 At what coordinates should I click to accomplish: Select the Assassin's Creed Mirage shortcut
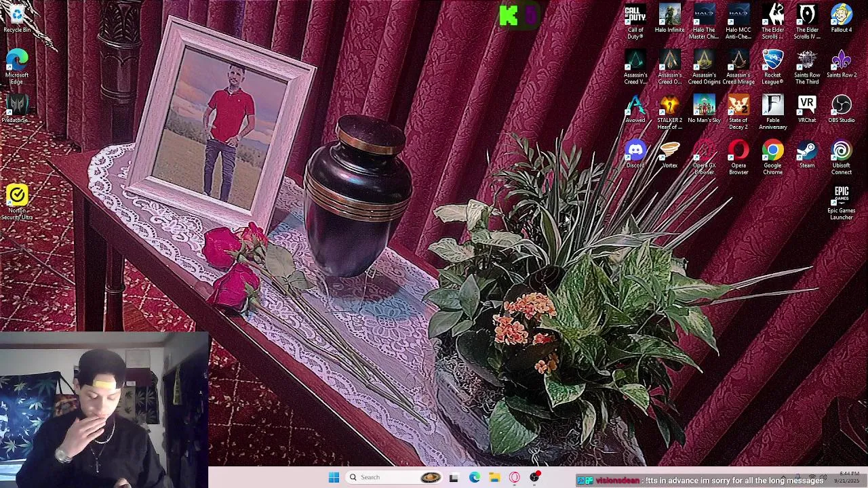[738, 67]
